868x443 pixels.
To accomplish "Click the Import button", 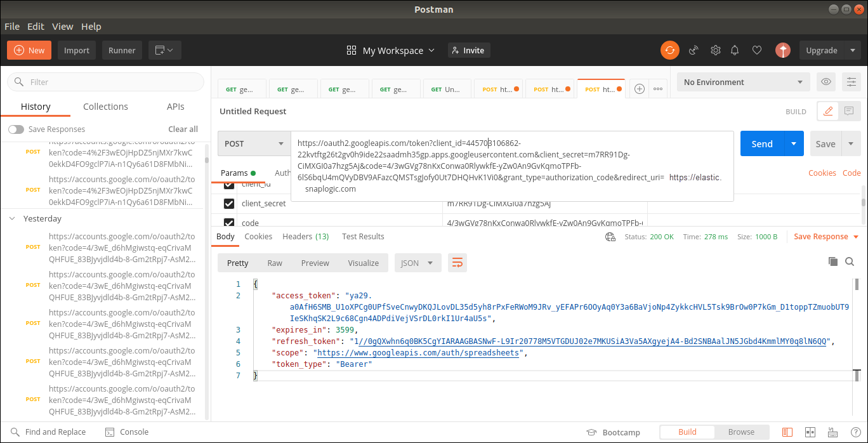I will [x=77, y=50].
